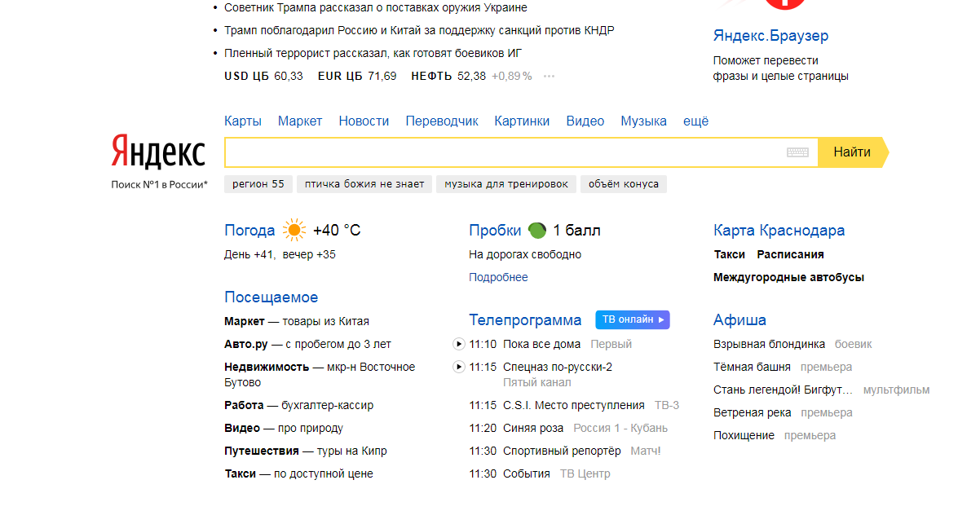Open the Телепрограмма heading link
The width and height of the screenshot is (980, 524).
coord(525,320)
